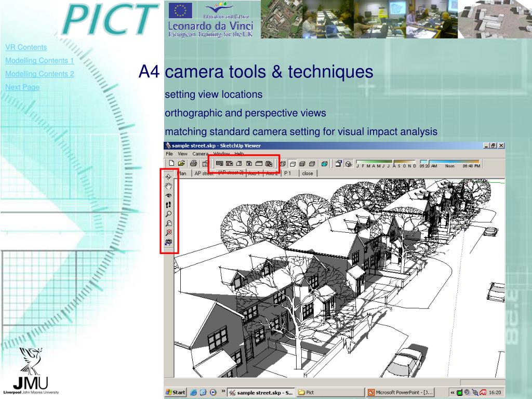Viewport: 532px width, 399px height.
Task: Select the Pan hand tool
Action: [x=168, y=186]
